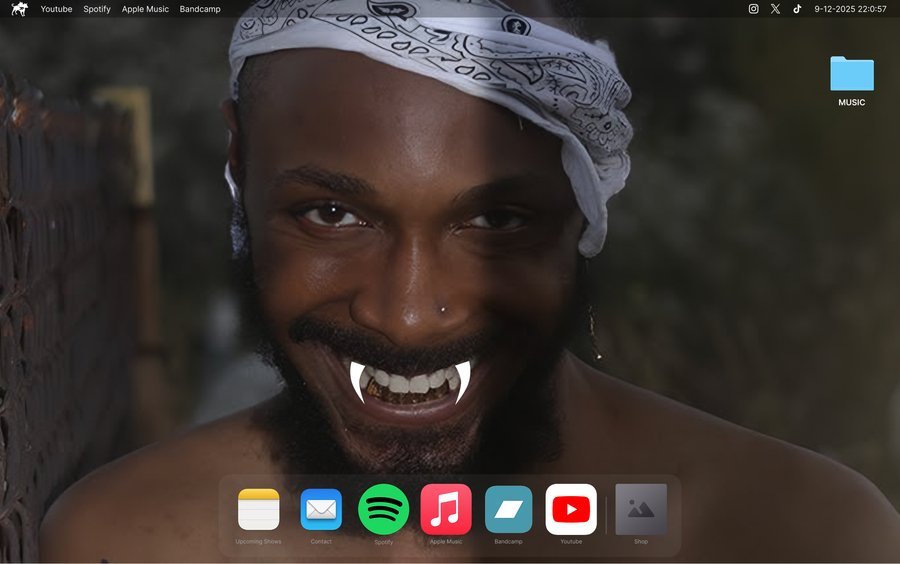The height and width of the screenshot is (564, 900).
Task: Open the Upcoming Shows notes icon in dock
Action: 258,509
